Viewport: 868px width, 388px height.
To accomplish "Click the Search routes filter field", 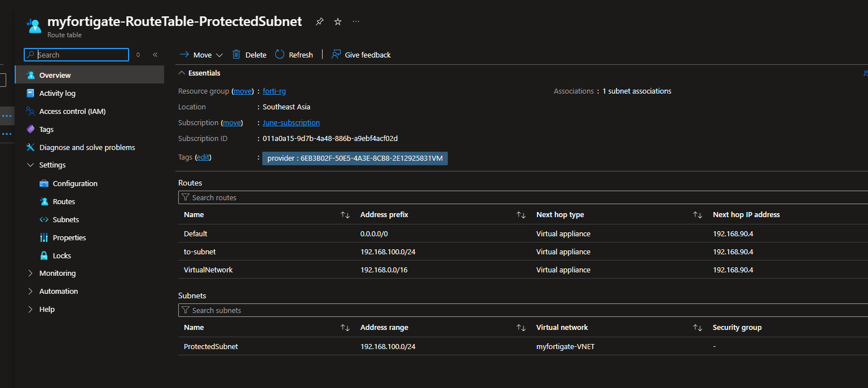I will tap(523, 197).
